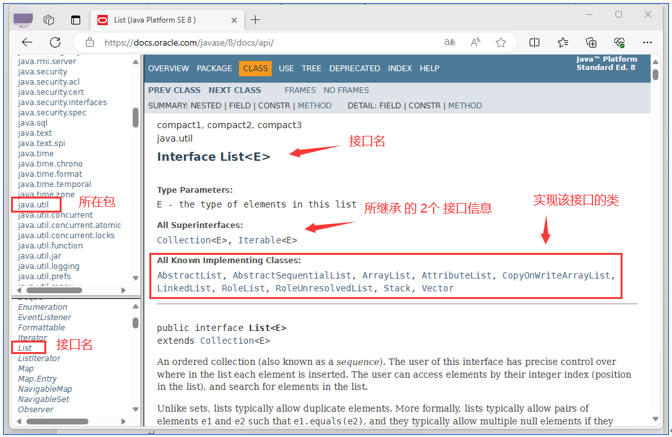Open the PACKAGE navigation item
The width and height of the screenshot is (672, 437).
coord(214,69)
